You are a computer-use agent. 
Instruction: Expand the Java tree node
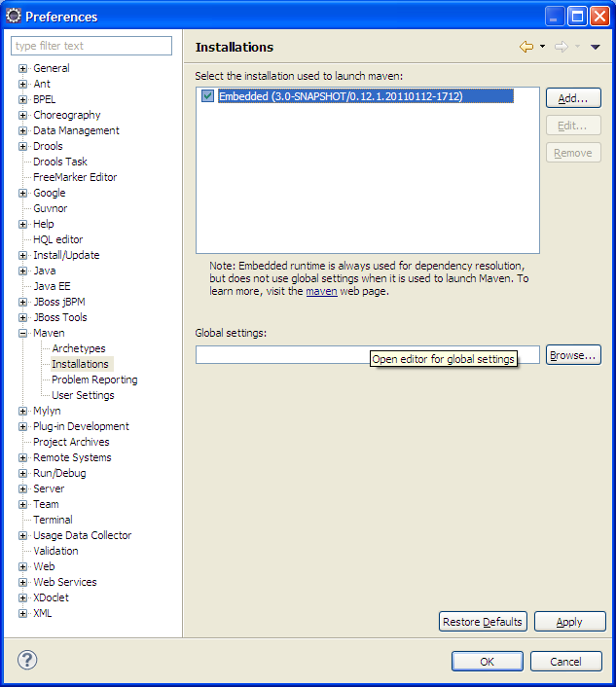point(22,271)
